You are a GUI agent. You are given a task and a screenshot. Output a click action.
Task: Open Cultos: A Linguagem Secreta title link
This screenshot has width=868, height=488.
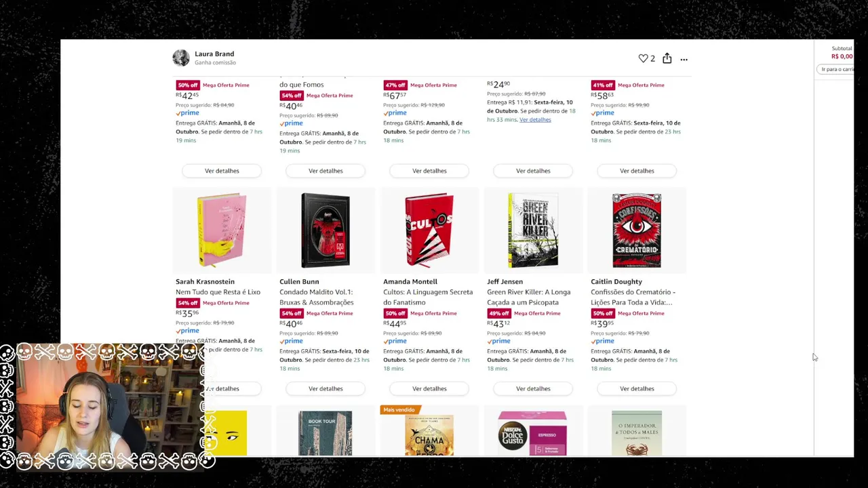coord(428,297)
